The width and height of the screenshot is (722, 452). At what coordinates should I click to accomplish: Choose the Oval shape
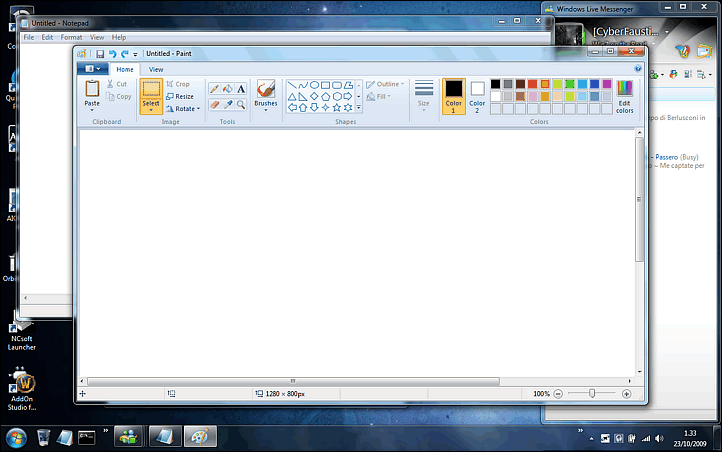314,85
